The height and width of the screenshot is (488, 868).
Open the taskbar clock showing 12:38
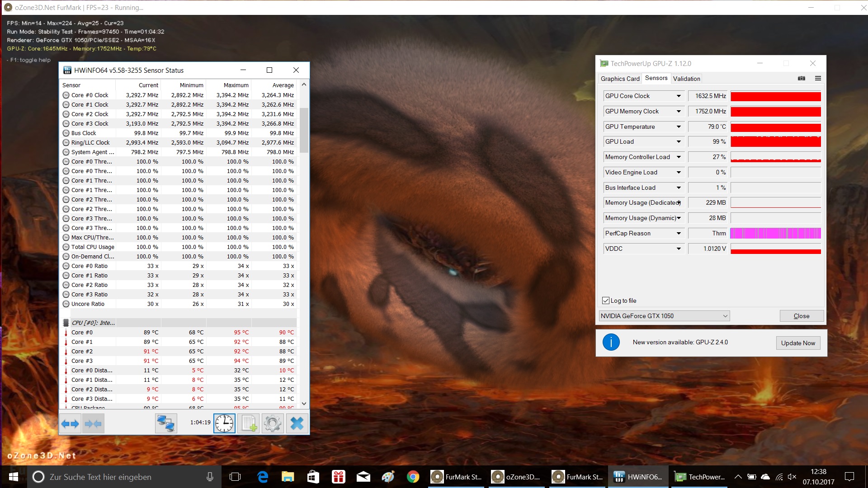tap(818, 477)
